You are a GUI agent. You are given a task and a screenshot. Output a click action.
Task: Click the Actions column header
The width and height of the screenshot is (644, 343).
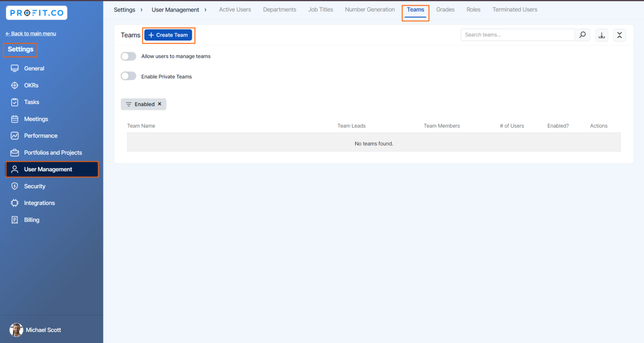pos(599,126)
